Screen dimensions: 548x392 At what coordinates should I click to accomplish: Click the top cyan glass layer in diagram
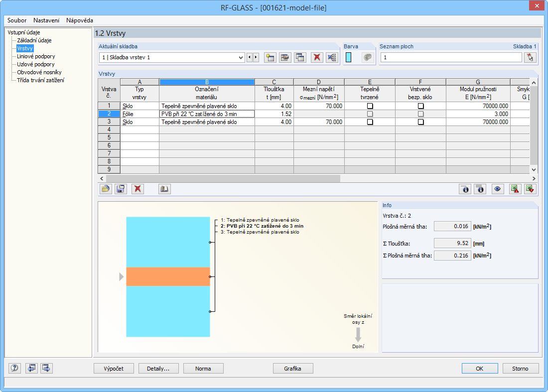point(168,242)
